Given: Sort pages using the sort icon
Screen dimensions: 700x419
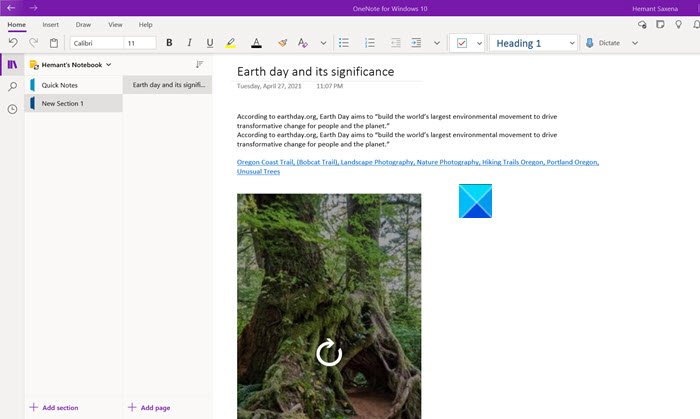Looking at the screenshot, I should [199, 64].
